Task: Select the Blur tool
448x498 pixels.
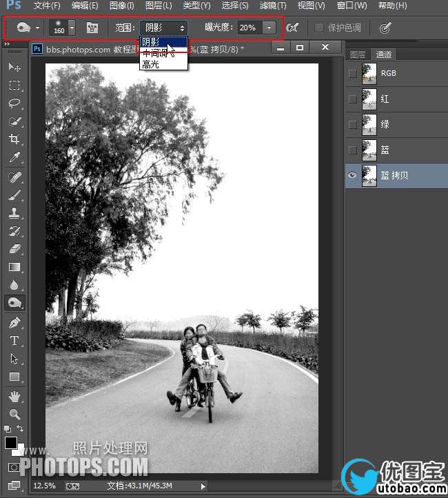Action: [14, 285]
